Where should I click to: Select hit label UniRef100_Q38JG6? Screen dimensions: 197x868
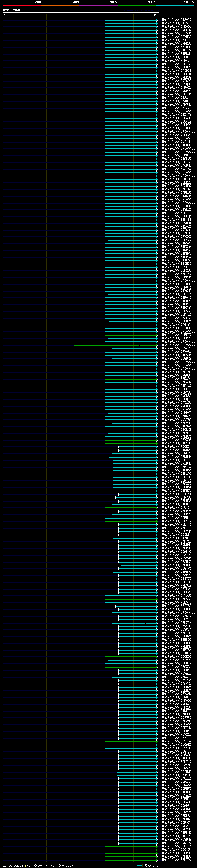(x=176, y=94)
